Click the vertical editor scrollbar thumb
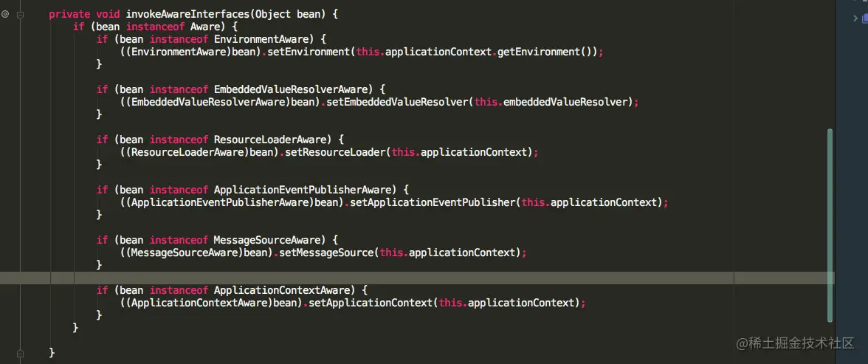868x364 pixels. pos(830,225)
